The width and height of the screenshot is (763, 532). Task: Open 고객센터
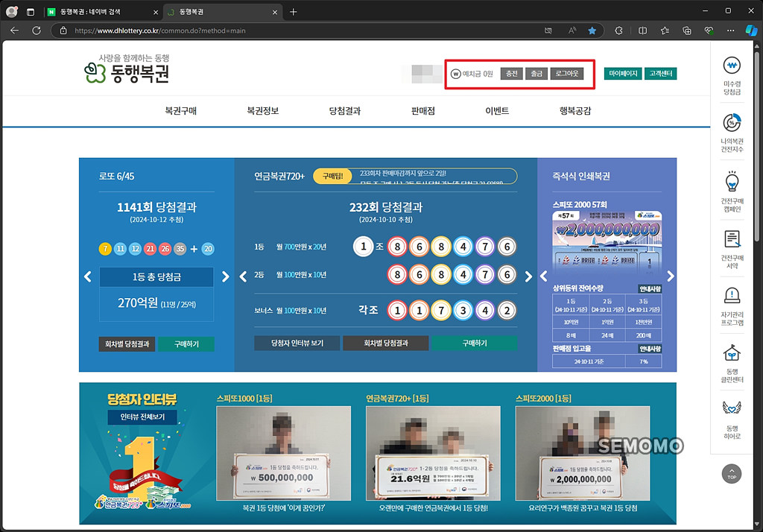[x=661, y=74]
